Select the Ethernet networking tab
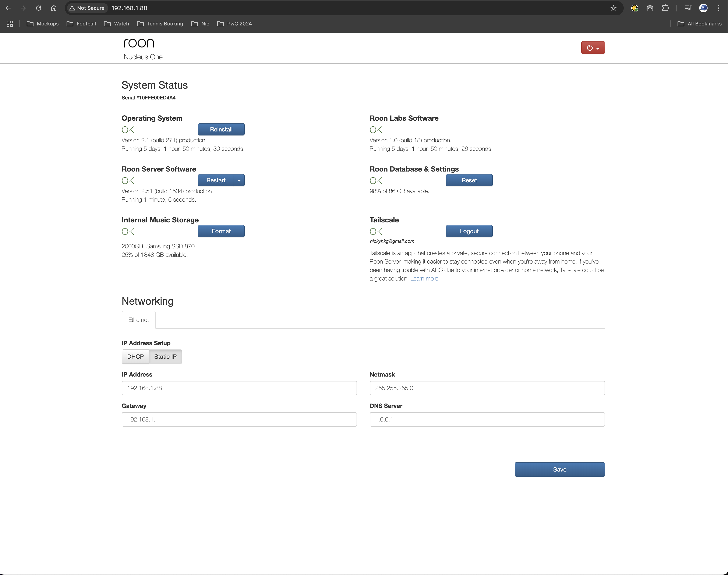This screenshot has width=728, height=575. click(138, 320)
